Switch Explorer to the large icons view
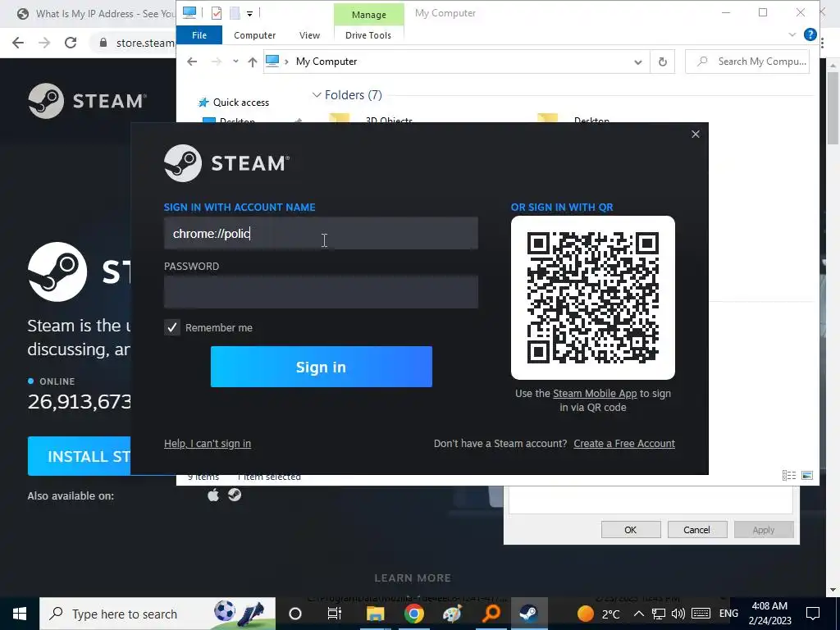 tap(807, 475)
